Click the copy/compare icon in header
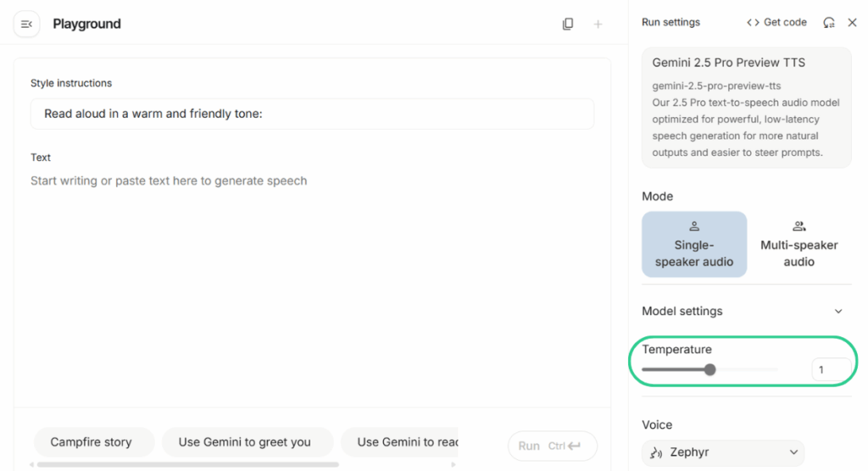 (x=568, y=25)
